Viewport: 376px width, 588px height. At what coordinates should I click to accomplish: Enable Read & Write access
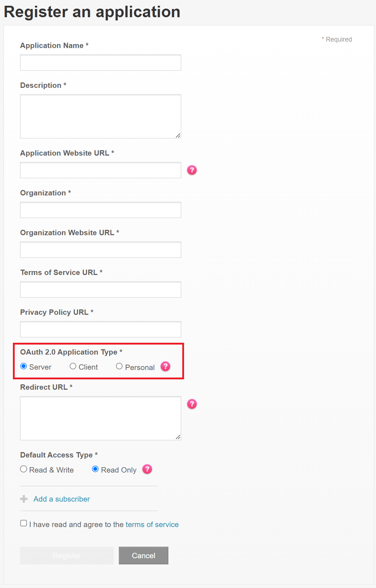tap(23, 469)
